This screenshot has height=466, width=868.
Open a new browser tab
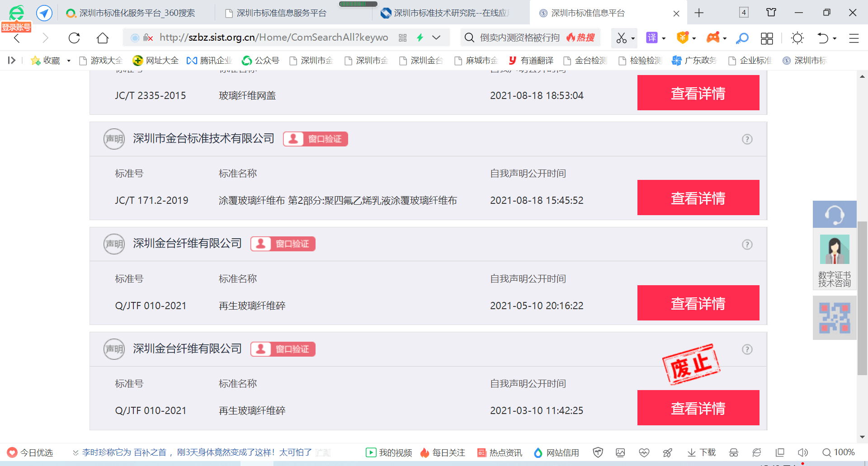point(699,13)
